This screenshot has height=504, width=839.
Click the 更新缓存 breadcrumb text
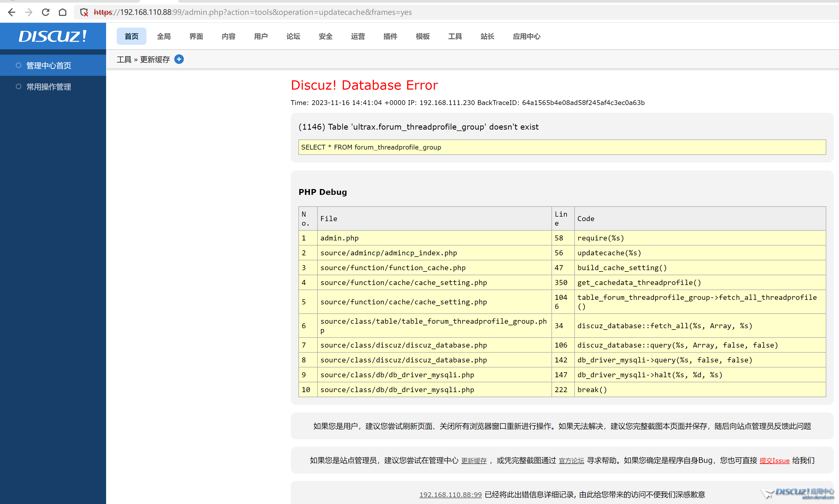pyautogui.click(x=155, y=59)
